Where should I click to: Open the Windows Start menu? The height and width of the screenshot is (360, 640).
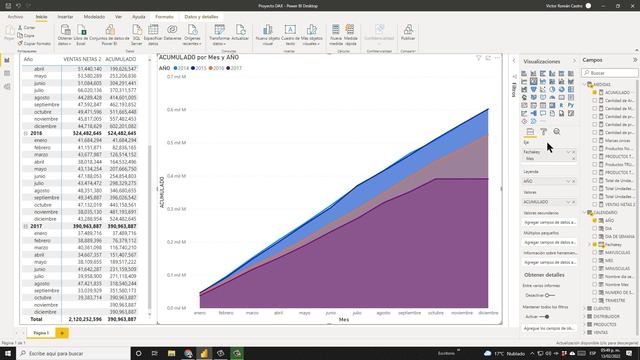pos(8,353)
